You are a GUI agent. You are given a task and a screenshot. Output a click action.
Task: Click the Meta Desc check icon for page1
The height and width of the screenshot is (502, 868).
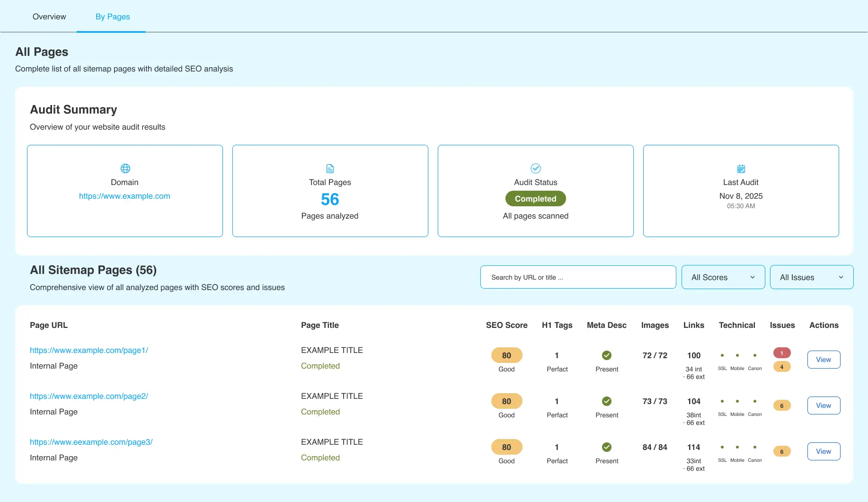(x=606, y=355)
